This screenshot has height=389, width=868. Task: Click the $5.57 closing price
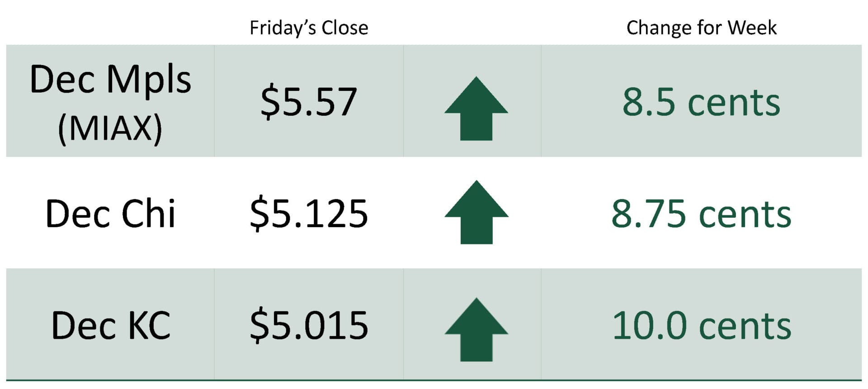tap(309, 102)
